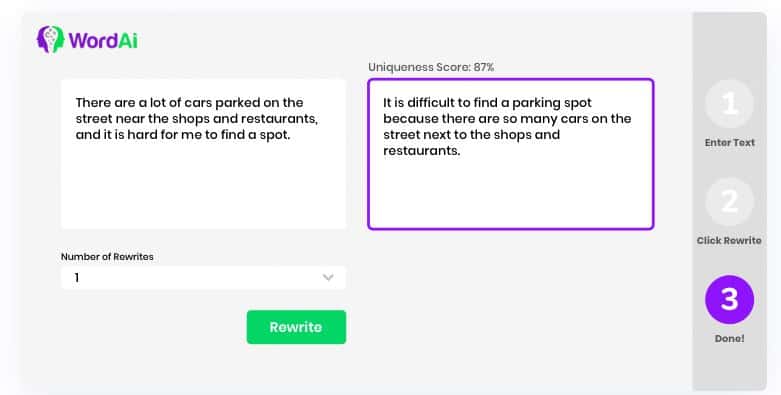Viewport: 781px width, 395px height.
Task: Open the Number of Rewrites dropdown
Action: click(203, 277)
